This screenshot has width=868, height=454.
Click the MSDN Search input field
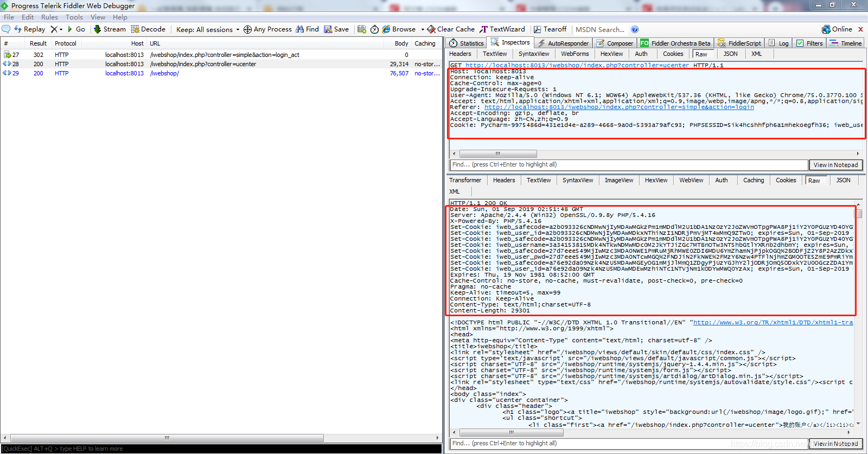600,29
